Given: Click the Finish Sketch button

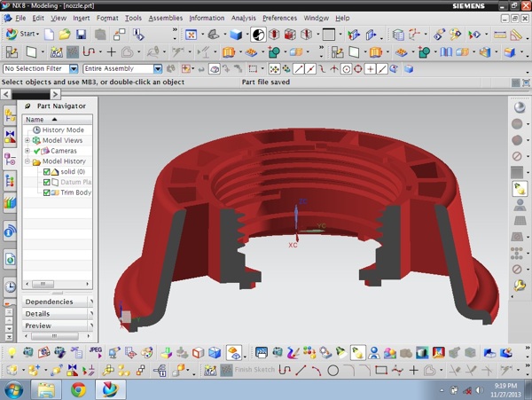Looking at the screenshot, I should coord(247,370).
